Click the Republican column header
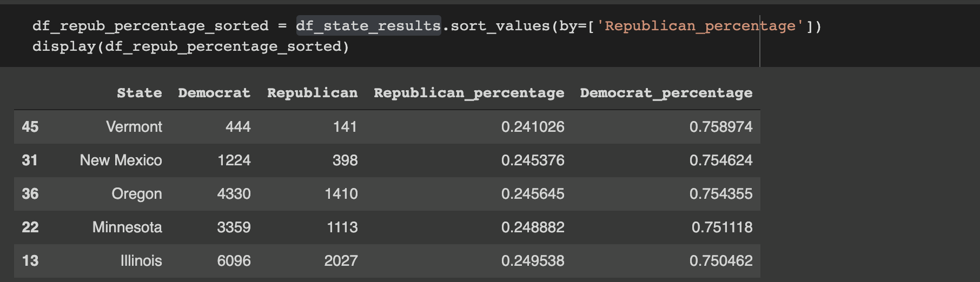 pyautogui.click(x=312, y=93)
